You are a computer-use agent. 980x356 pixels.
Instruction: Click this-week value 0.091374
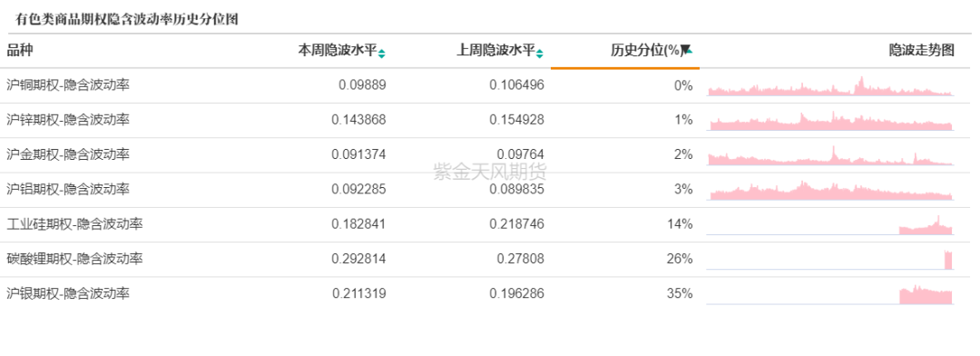(358, 154)
